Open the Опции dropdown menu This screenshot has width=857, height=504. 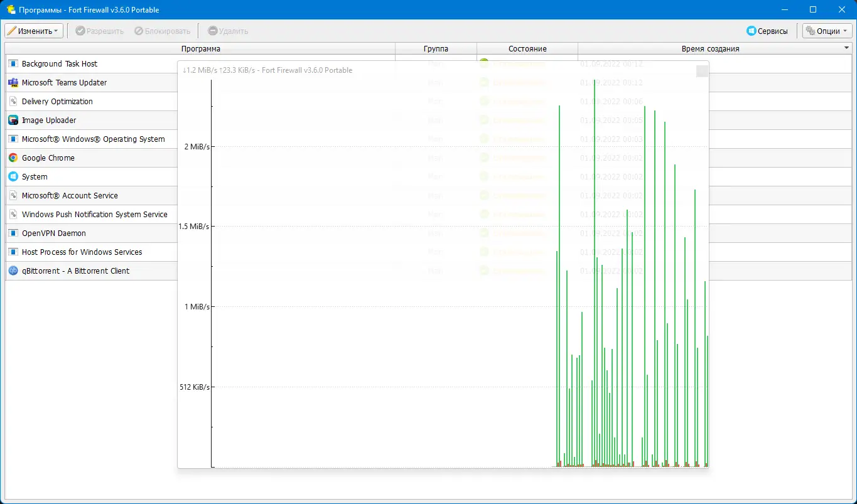[827, 31]
